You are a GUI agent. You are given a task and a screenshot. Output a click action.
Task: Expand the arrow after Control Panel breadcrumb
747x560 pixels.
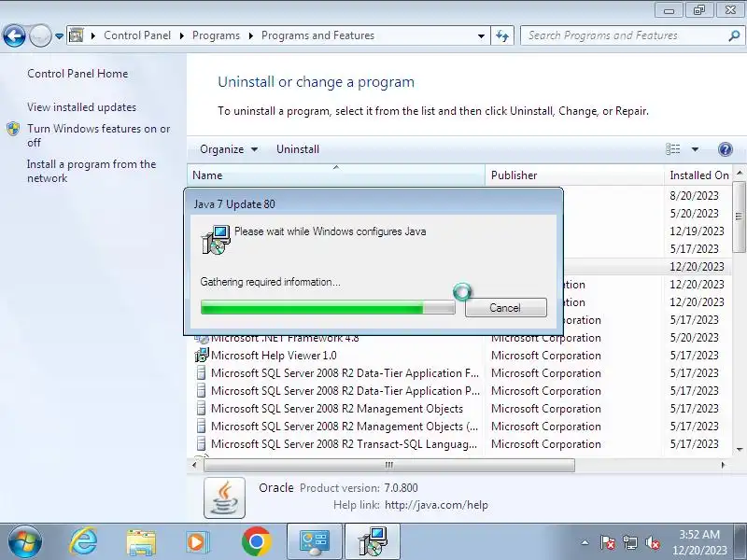181,35
